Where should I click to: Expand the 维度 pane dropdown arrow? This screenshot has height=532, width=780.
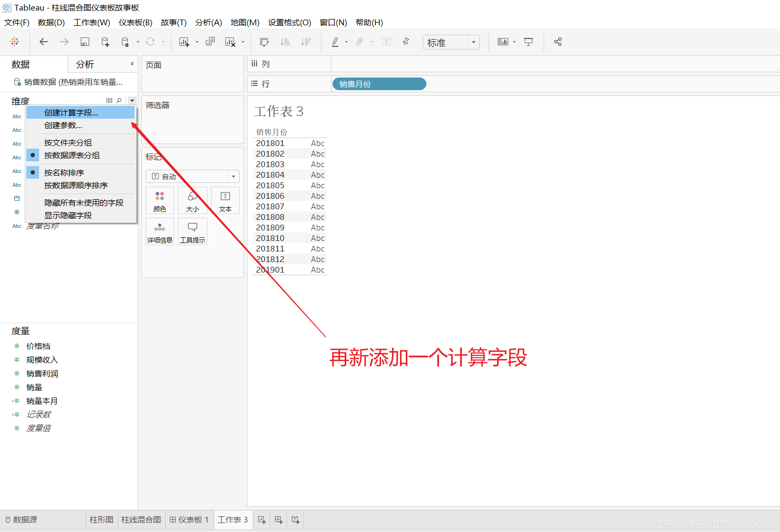point(132,100)
